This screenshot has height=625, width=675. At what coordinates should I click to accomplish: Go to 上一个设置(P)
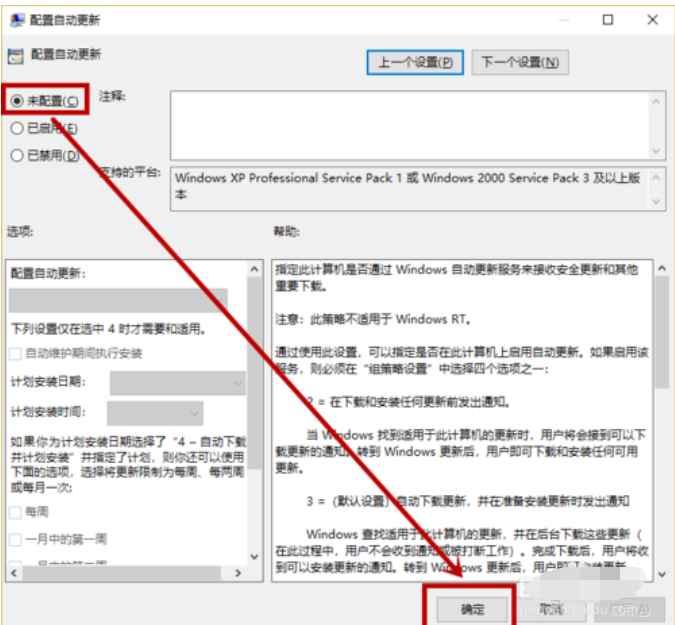tap(416, 62)
